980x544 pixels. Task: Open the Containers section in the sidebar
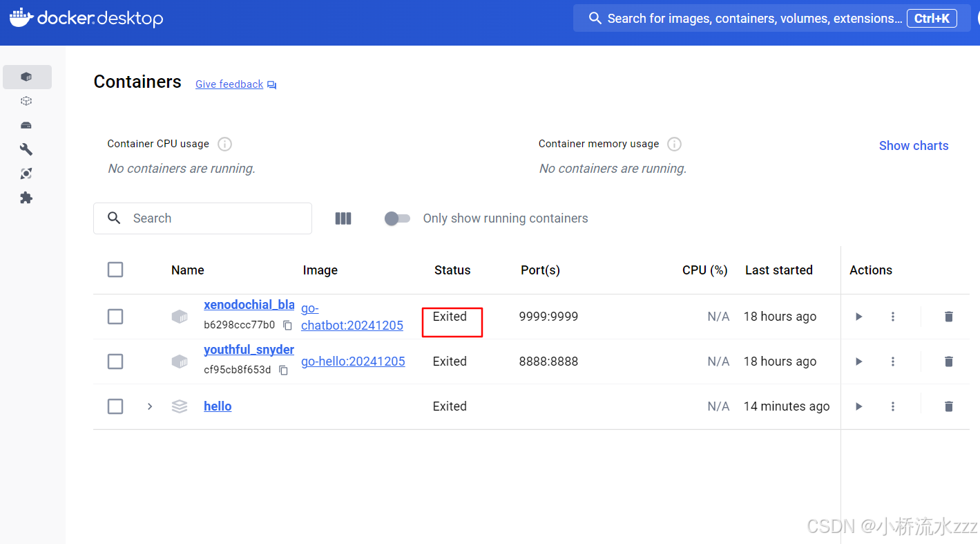point(27,77)
